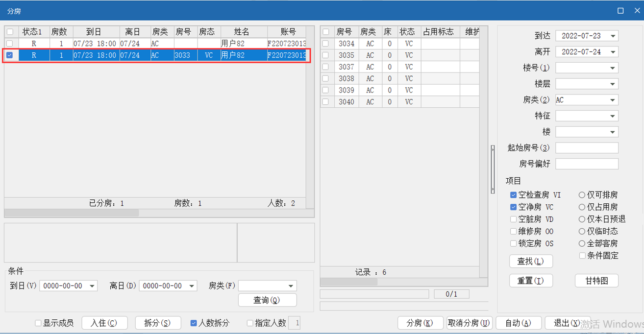Check the box for room 3039

325,90
